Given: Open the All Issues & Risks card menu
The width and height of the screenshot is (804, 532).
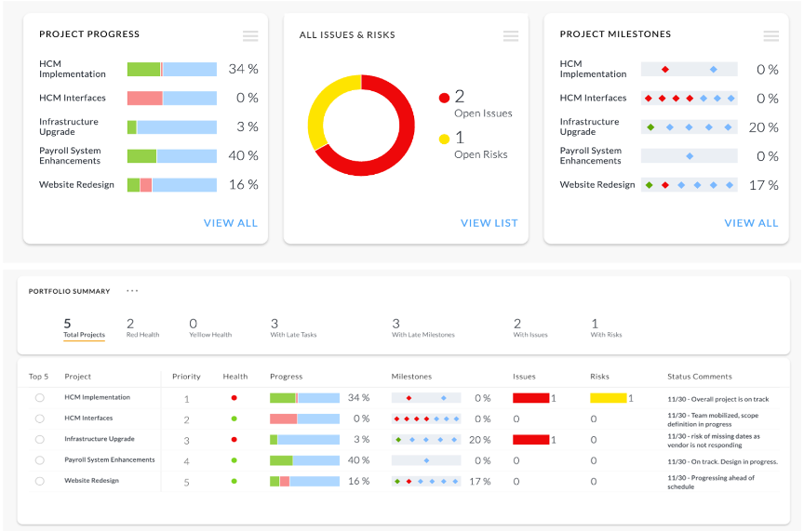Looking at the screenshot, I should coord(511,35).
